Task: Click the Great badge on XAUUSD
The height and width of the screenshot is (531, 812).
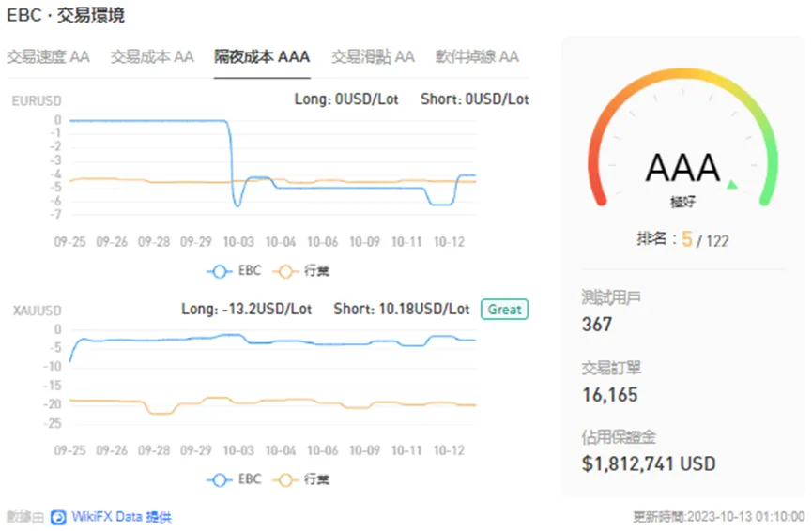Action: 504,310
